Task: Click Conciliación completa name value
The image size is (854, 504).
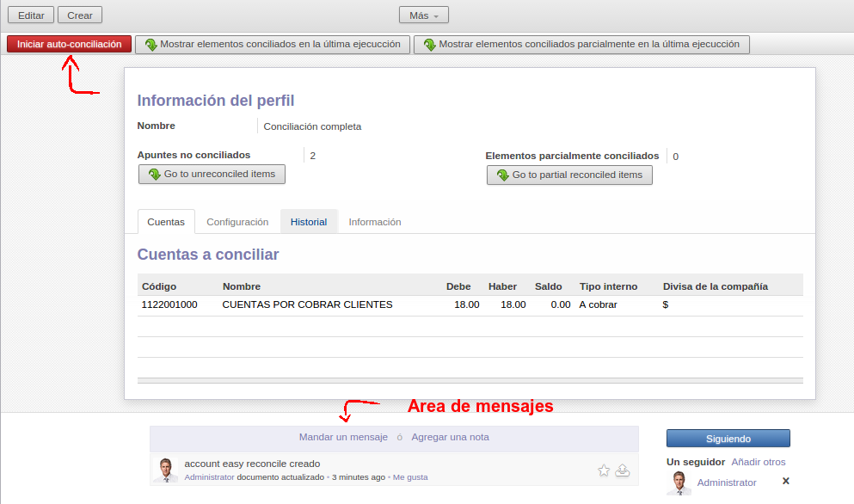Action: click(313, 126)
